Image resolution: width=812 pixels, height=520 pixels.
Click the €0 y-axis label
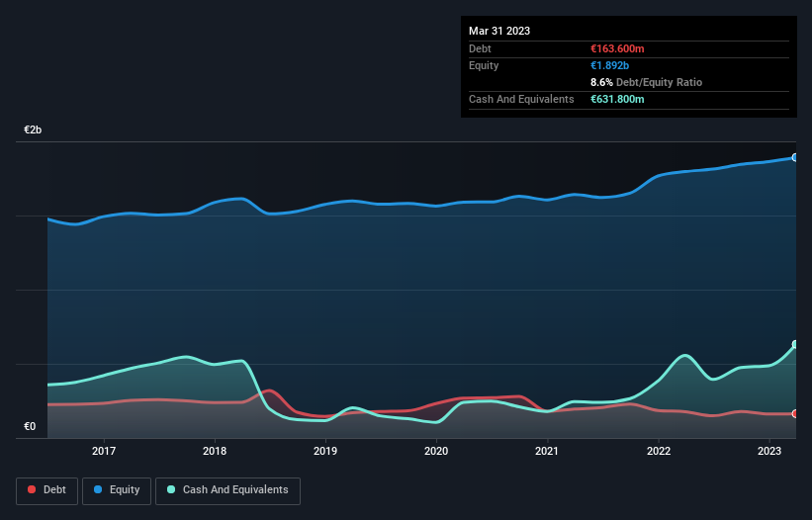pos(30,427)
